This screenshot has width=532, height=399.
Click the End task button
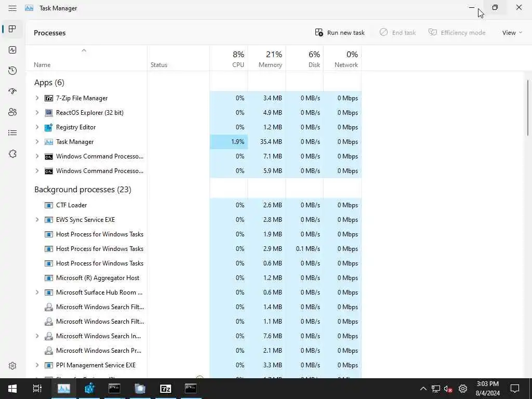click(397, 33)
